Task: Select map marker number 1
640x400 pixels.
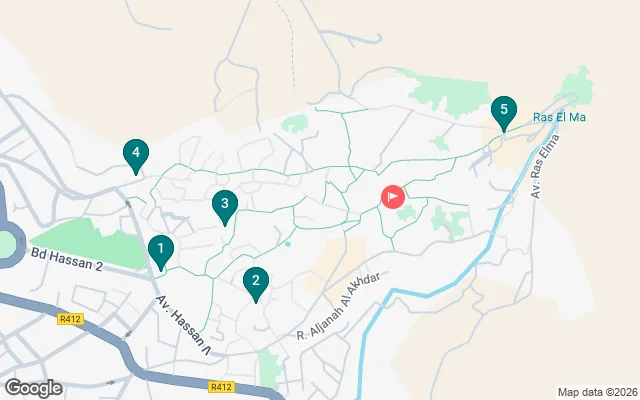Action: [x=161, y=251]
